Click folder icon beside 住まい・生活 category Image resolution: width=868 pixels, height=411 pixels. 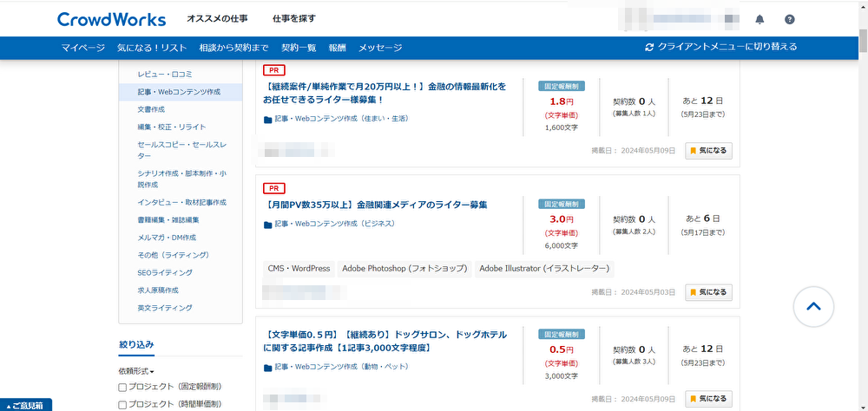[268, 119]
